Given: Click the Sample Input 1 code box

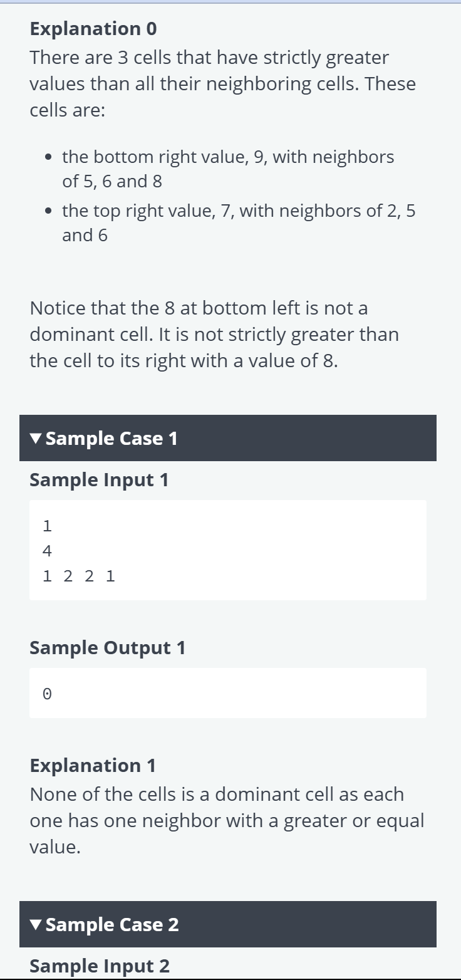Looking at the screenshot, I should pyautogui.click(x=228, y=550).
